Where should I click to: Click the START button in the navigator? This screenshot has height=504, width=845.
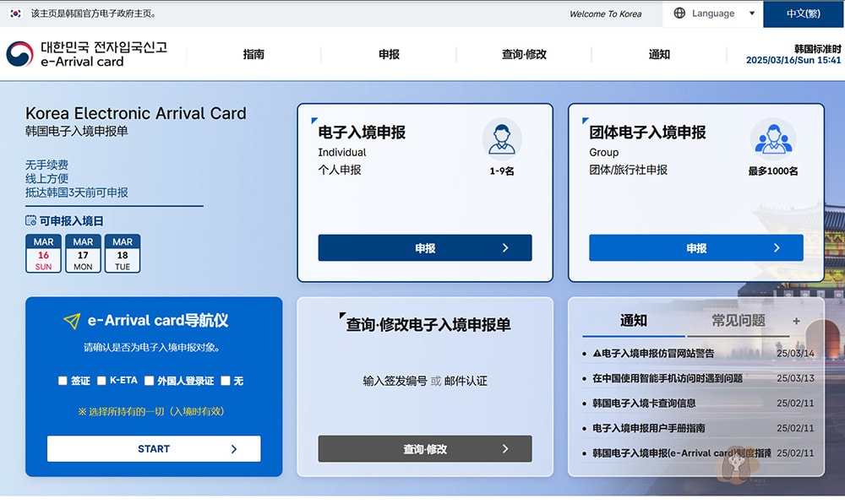pyautogui.click(x=154, y=449)
